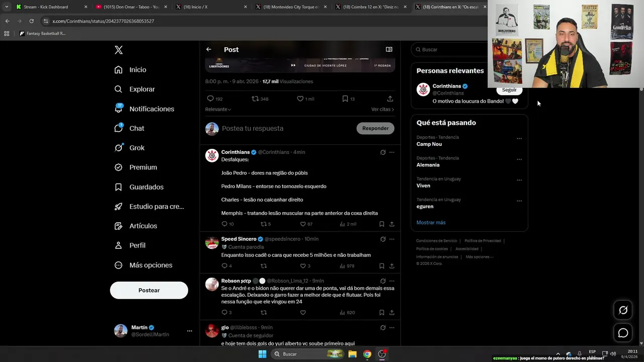Reply to Corinthians Desfalques post with 10 replies
This screenshot has height=362, width=644.
point(227,224)
